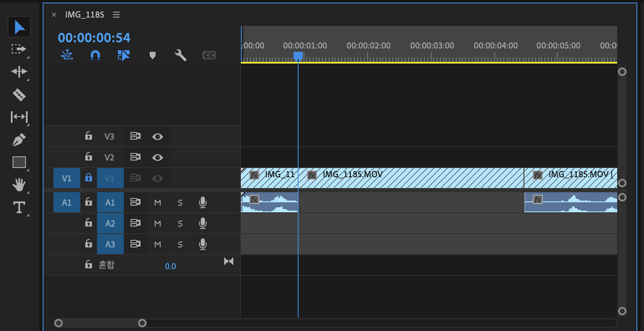Select the Razor tool
This screenshot has height=331, width=644.
[x=19, y=94]
